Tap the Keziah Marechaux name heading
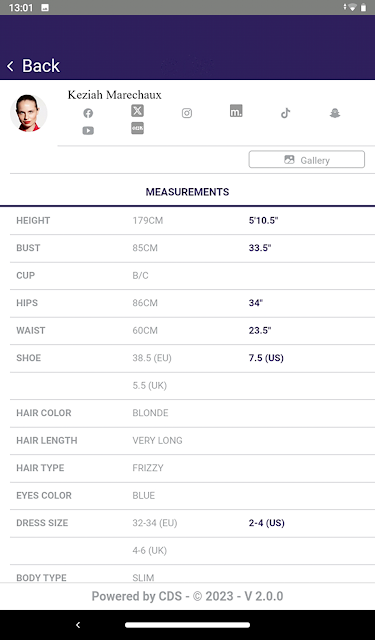The width and height of the screenshot is (375, 640). (x=115, y=95)
